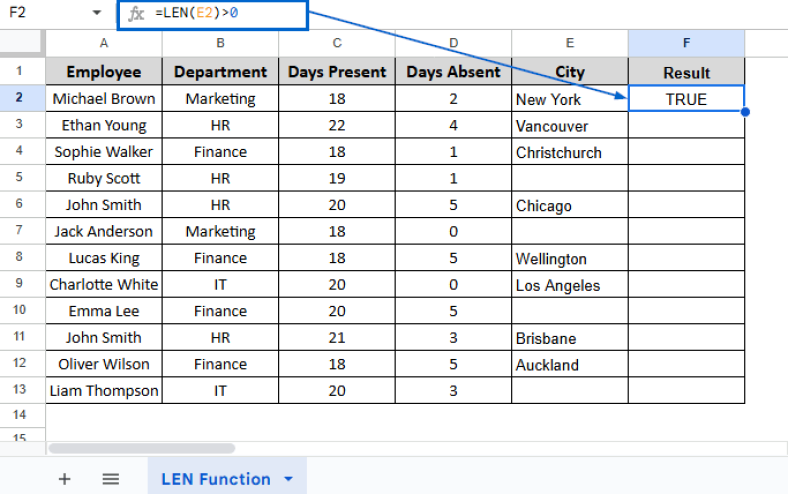Click the Result header cell

coord(686,72)
